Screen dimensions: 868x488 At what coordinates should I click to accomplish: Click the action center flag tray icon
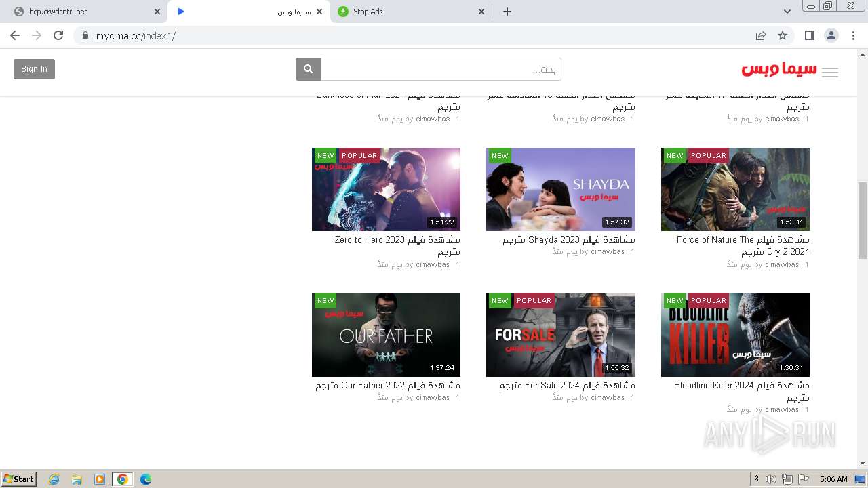804,479
